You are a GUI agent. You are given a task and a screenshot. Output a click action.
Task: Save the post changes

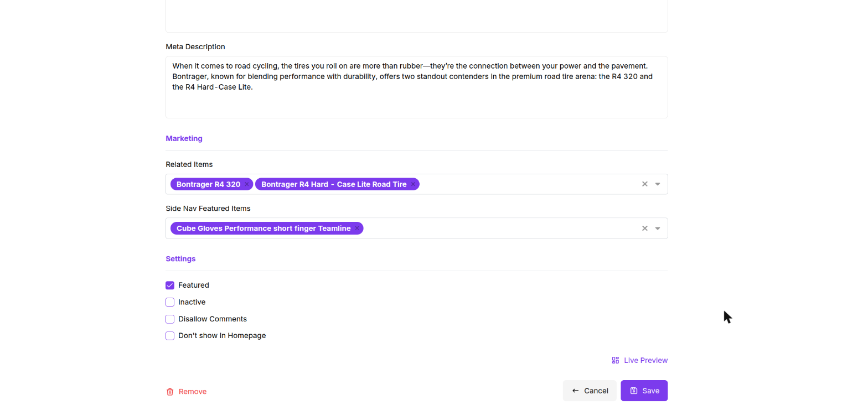(x=644, y=391)
